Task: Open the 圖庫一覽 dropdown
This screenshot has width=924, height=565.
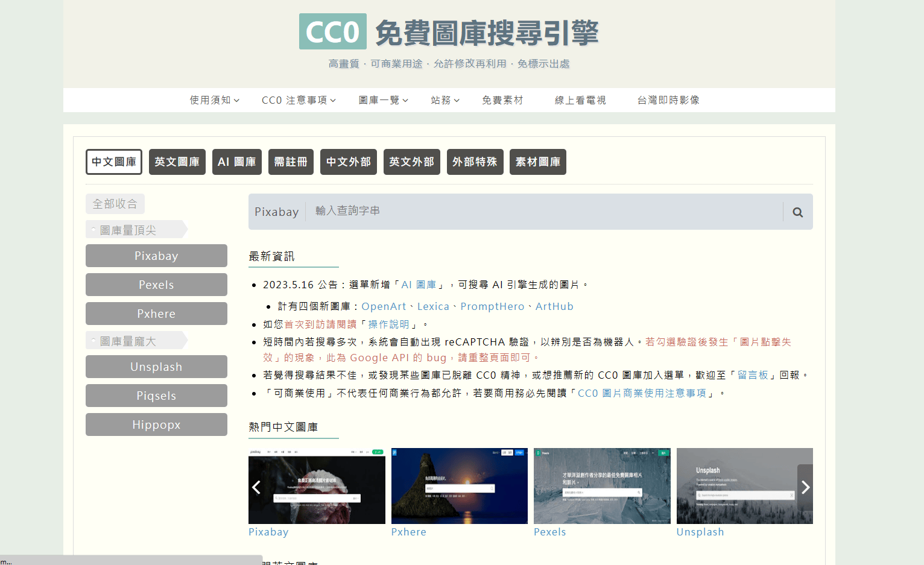Action: click(x=383, y=100)
